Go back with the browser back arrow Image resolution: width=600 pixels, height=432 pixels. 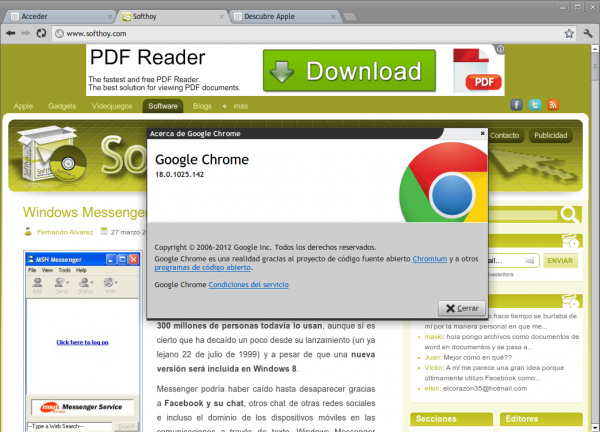coord(11,33)
